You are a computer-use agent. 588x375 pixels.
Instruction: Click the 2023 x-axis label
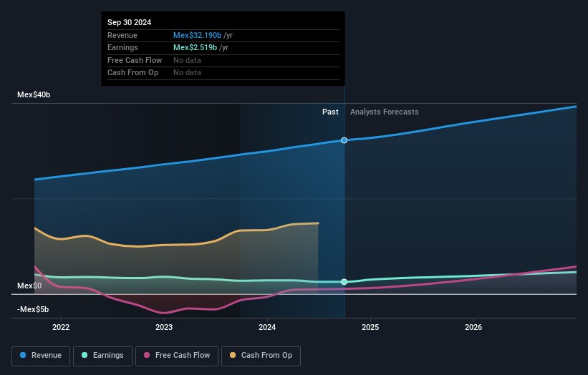coord(164,327)
